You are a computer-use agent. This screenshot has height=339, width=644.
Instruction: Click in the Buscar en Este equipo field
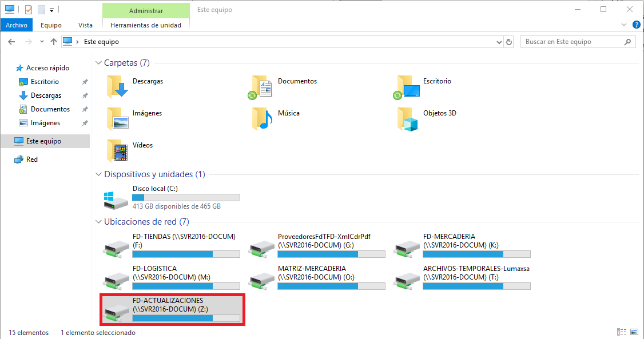(x=573, y=42)
